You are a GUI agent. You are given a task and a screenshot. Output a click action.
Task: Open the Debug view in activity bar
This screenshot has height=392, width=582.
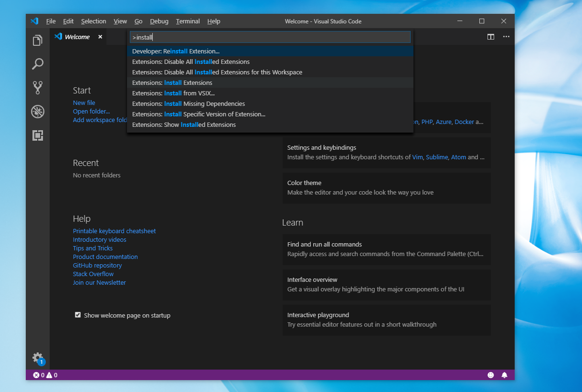point(38,112)
